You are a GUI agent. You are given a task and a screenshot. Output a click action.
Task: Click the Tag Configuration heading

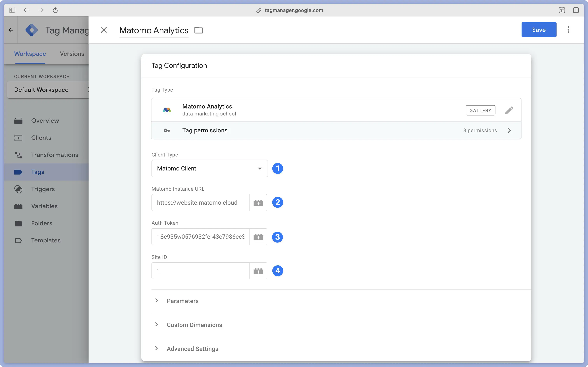pos(179,66)
